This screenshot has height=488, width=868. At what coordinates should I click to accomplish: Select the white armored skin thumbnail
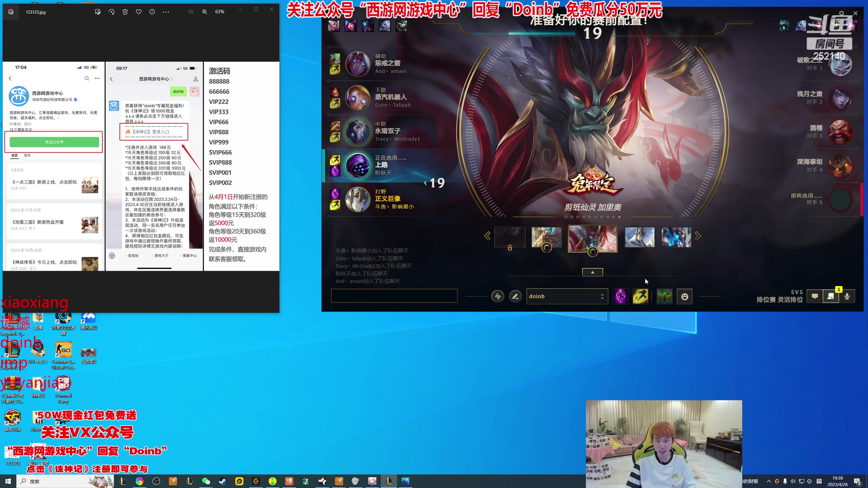coord(640,237)
